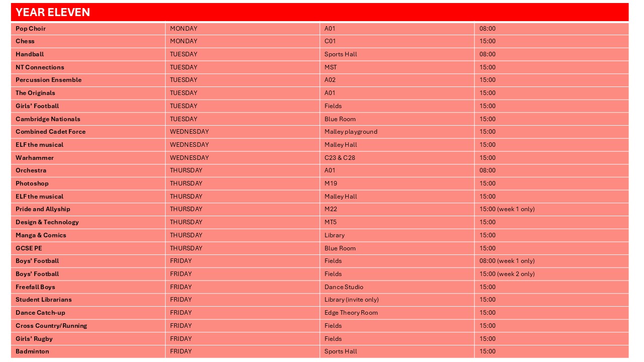Viewport: 644px width, 362px height.
Task: Click The Originals club cell
Action: (x=35, y=93)
